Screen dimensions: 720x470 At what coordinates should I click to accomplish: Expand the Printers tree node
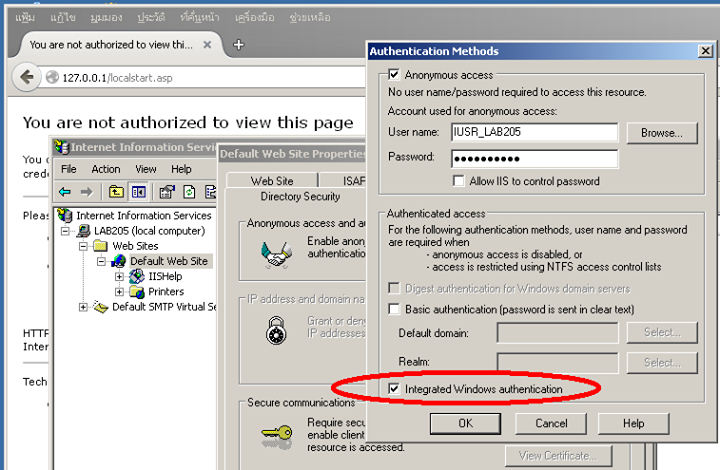[x=120, y=292]
